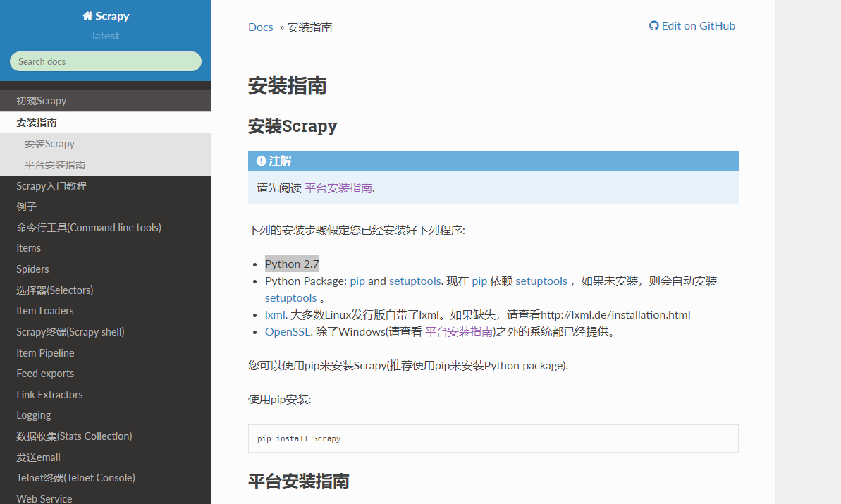Open Telnet终端(Telnet Console) in sidebar

click(x=106, y=478)
